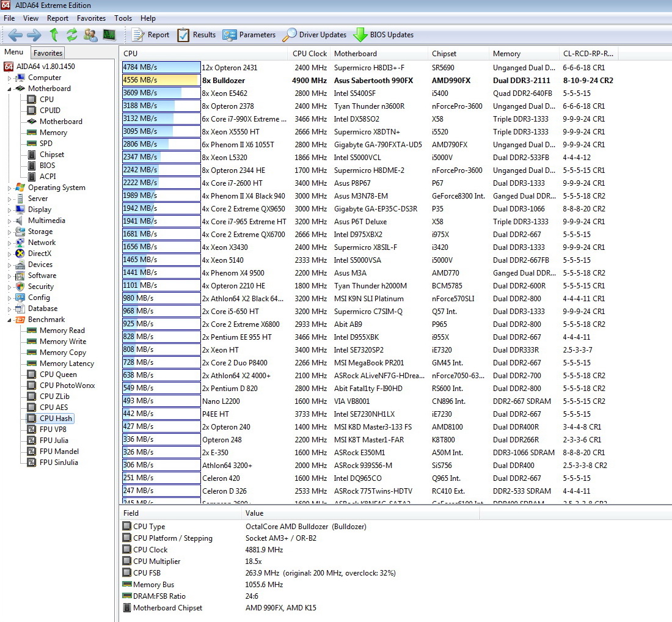672x622 pixels.
Task: Open the Results toolbar button
Action: (x=196, y=35)
